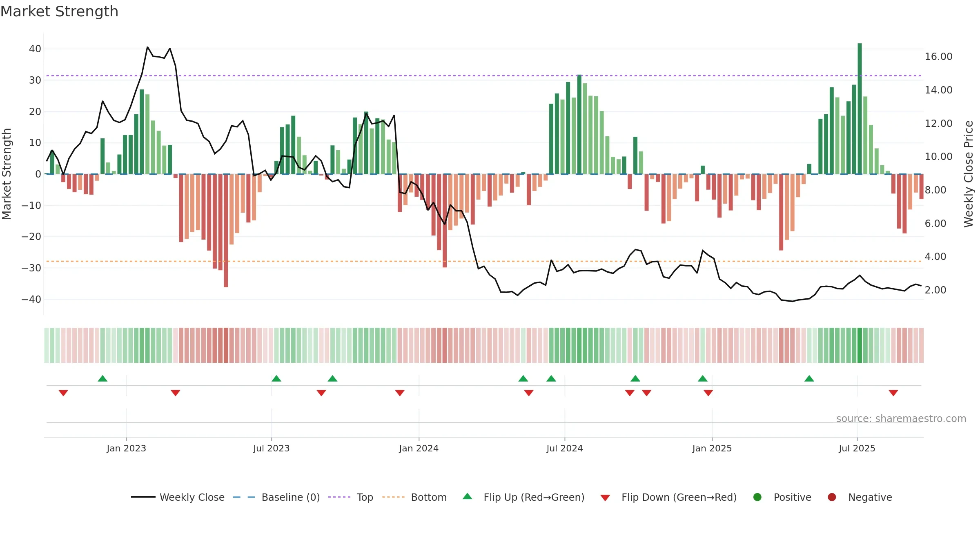The image size is (980, 551).
Task: Toggle Flip Down (Green→Red) legend entry
Action: click(x=668, y=497)
